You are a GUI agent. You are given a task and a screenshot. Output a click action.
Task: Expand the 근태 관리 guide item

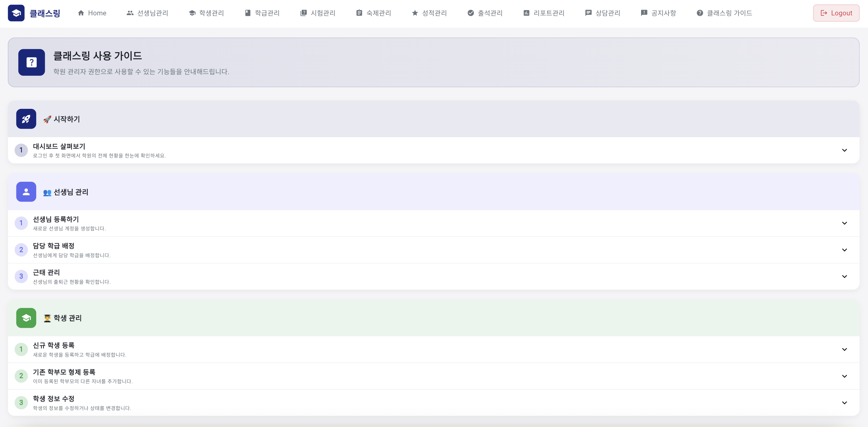844,277
